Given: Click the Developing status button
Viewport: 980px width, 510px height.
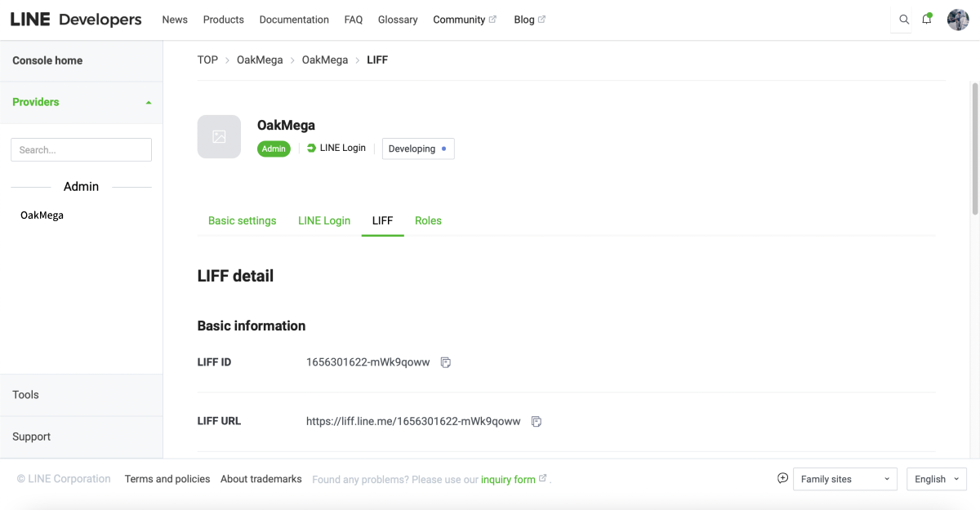Looking at the screenshot, I should 417,149.
